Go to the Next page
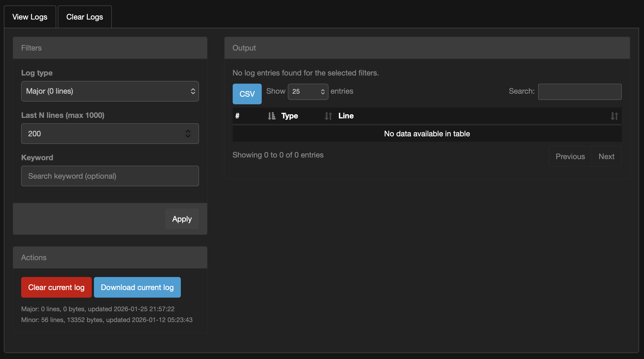This screenshot has height=359, width=644. tap(606, 156)
